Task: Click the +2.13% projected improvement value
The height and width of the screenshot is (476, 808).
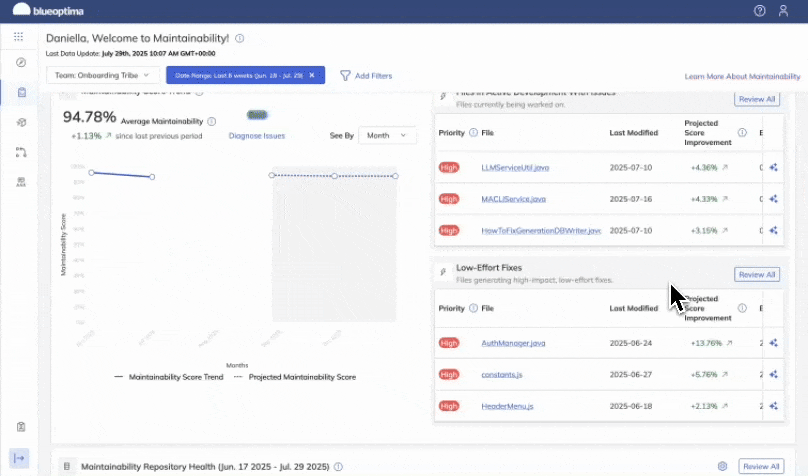Action: (704, 406)
